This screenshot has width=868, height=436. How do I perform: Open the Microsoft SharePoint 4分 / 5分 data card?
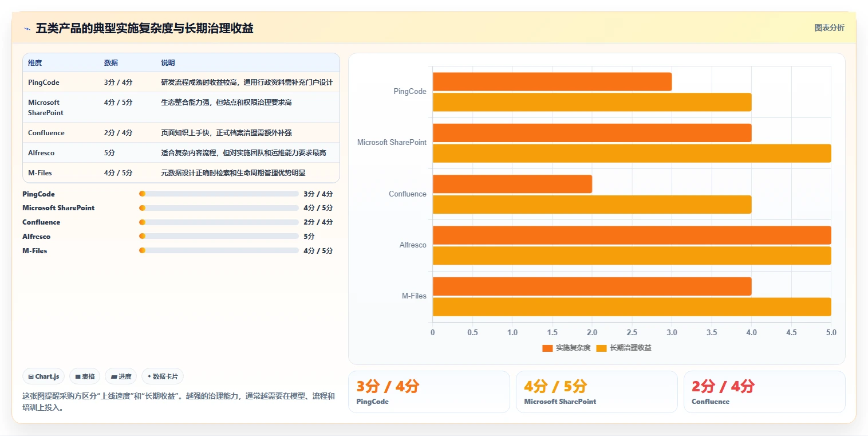(597, 392)
